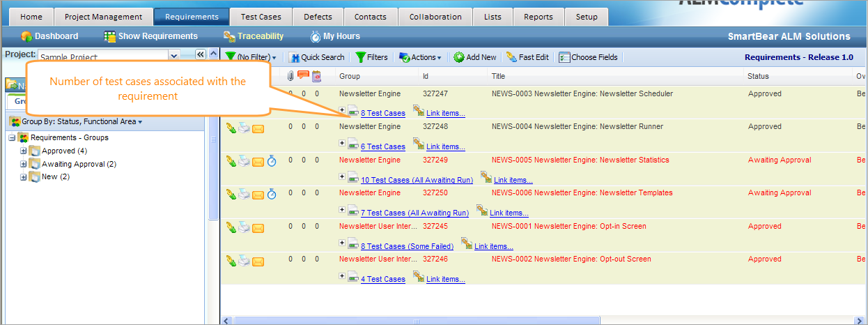Expand the Awaiting Approval (2) folder

(x=24, y=165)
